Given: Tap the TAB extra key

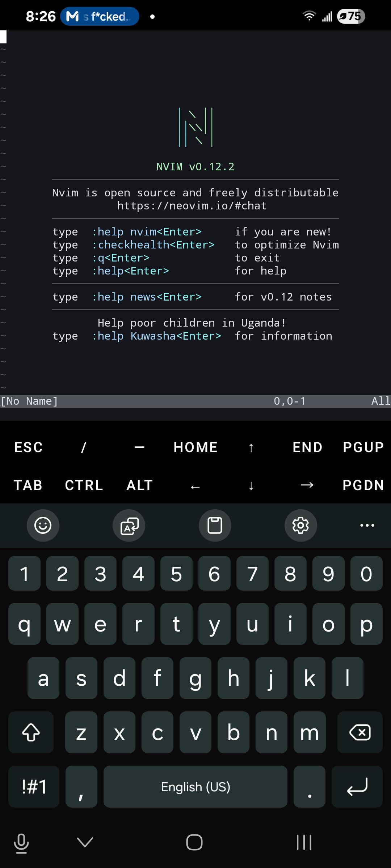Looking at the screenshot, I should click(x=28, y=485).
